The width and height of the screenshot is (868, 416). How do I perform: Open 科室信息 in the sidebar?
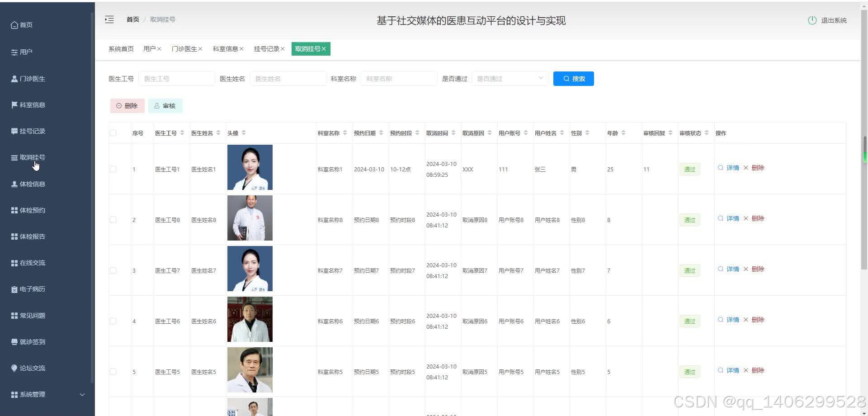click(28, 105)
